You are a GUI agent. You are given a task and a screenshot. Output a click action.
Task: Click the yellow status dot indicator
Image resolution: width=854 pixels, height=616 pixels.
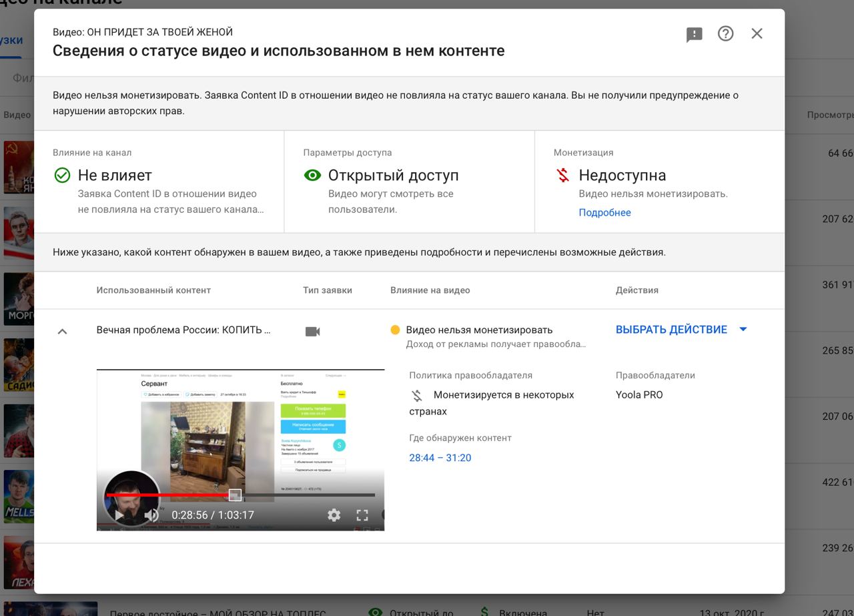click(x=395, y=330)
